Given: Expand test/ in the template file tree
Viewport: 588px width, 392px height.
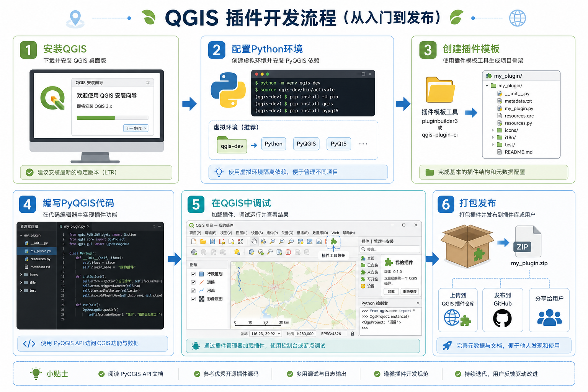Looking at the screenshot, I should coord(493,145).
